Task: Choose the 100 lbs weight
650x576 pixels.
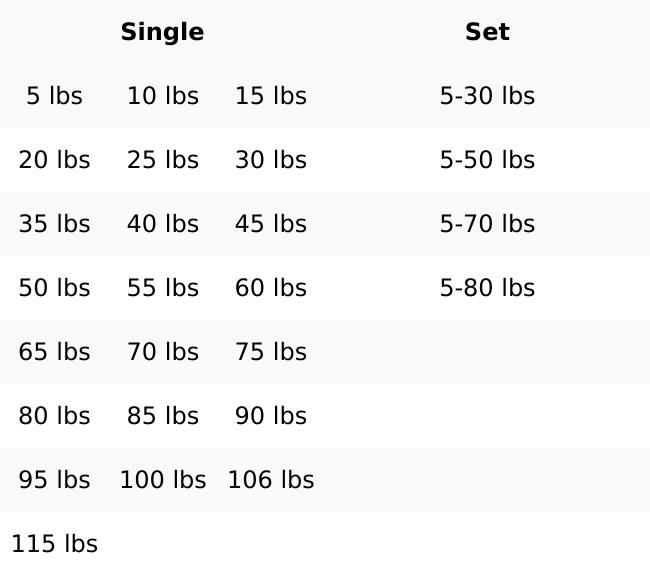Action: point(162,480)
